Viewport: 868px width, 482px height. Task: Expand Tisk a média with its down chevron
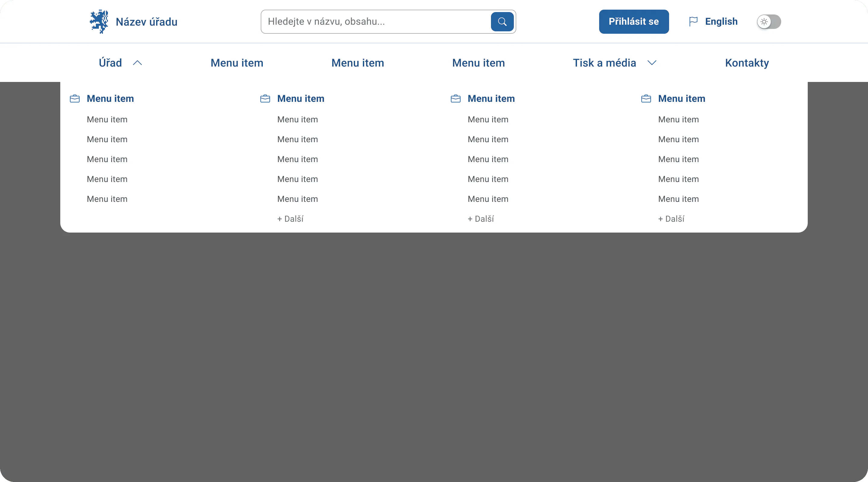[652, 63]
